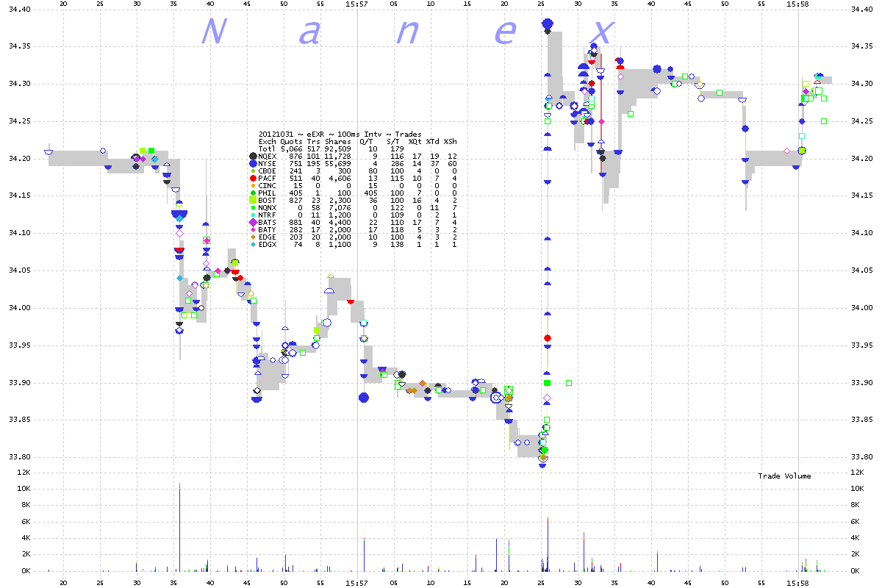Click the total shares value '92,509'
The height and width of the screenshot is (588, 882).
[337, 149]
